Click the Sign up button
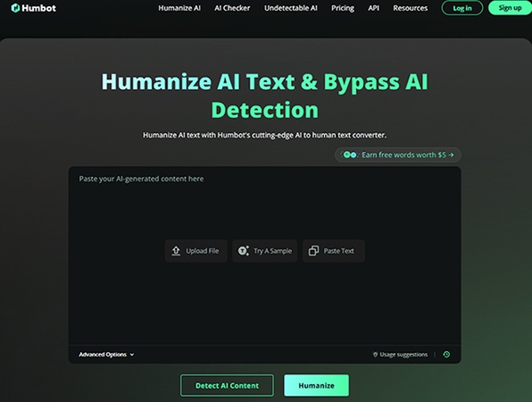This screenshot has height=402, width=532. [510, 8]
